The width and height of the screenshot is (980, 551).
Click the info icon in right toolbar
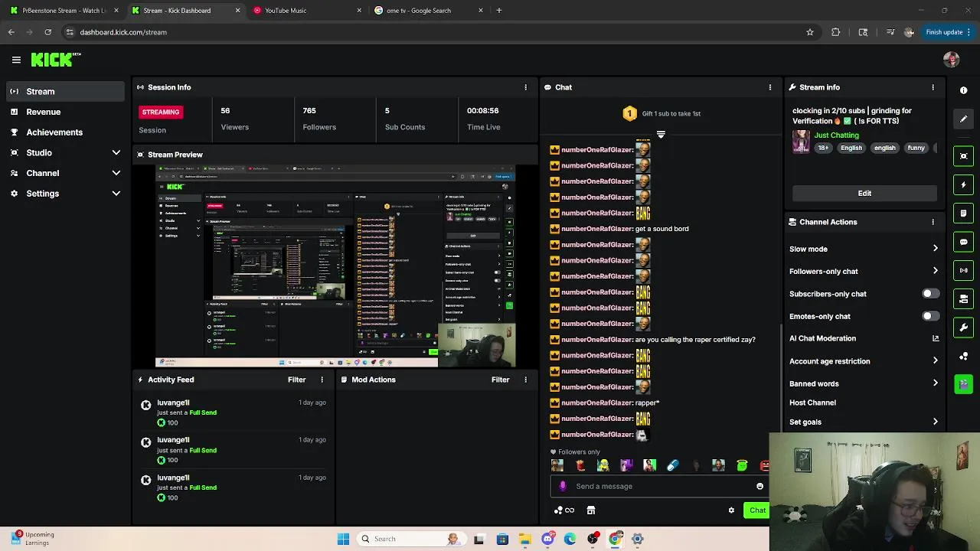[963, 90]
